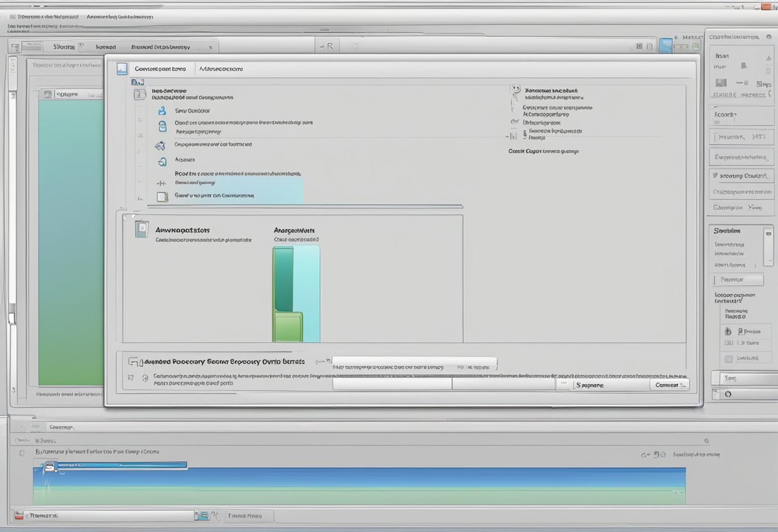Select the first tab in the main toolbar
Screen dimensions: 778x532
click(x=63, y=47)
